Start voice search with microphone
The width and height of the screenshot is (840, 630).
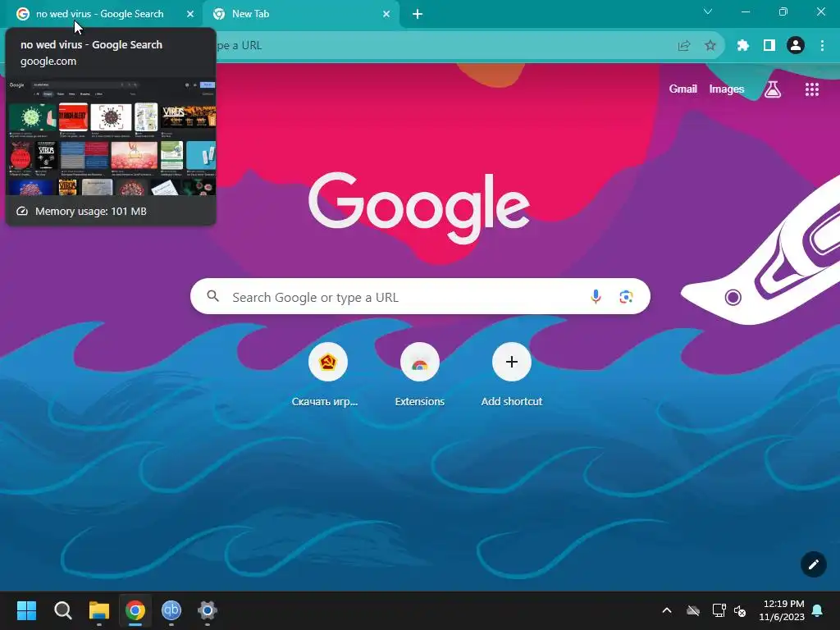(x=596, y=296)
